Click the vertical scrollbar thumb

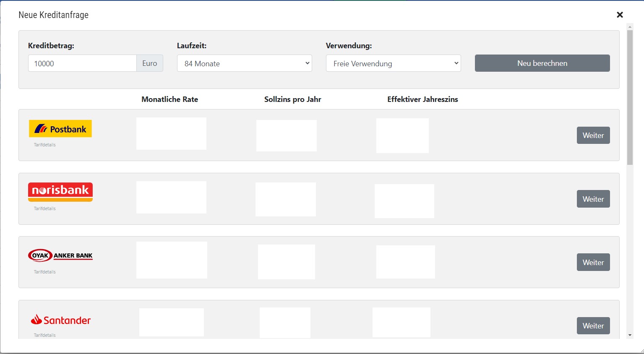(x=630, y=97)
